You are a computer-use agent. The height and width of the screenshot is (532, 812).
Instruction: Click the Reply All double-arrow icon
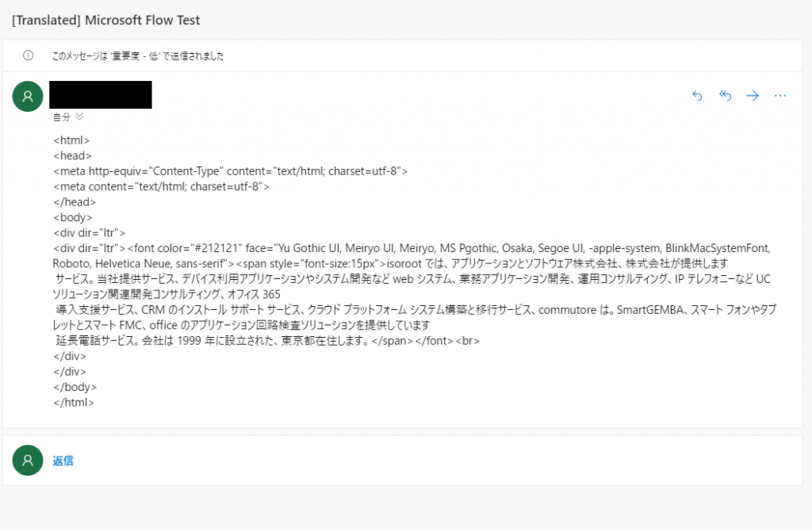tap(725, 95)
